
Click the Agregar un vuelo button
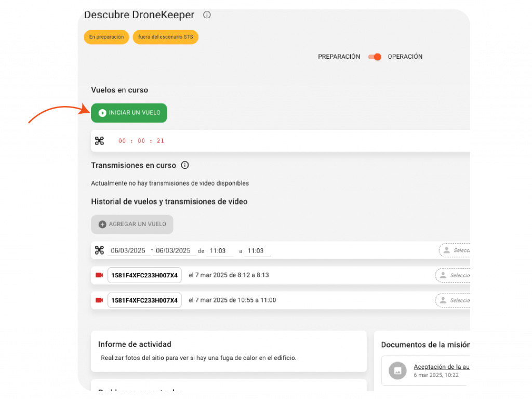point(132,224)
